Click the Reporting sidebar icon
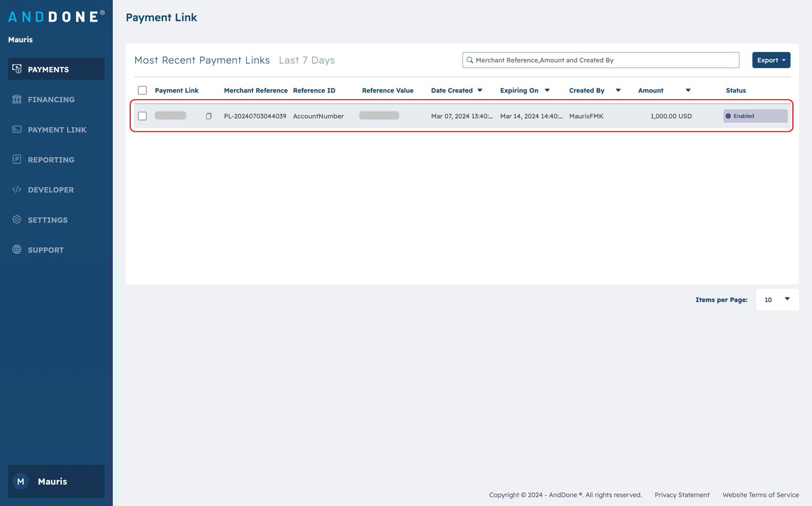This screenshot has height=506, width=812. tap(17, 159)
